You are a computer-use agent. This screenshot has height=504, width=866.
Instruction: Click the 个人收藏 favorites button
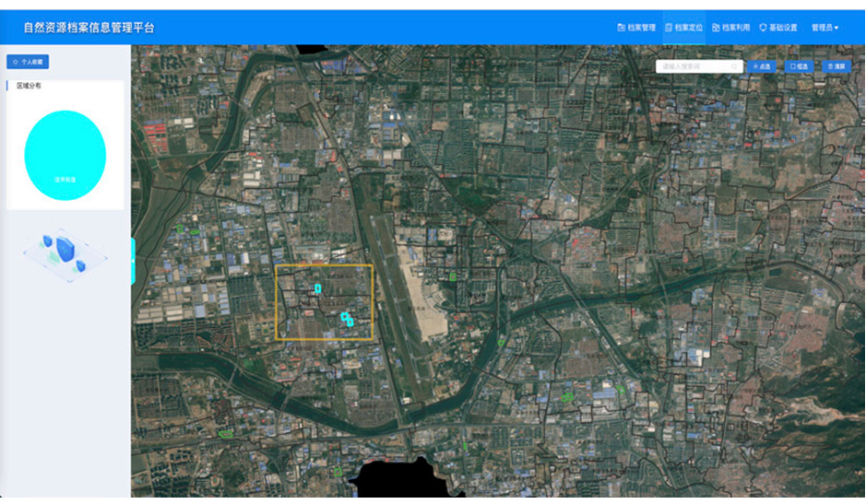point(28,62)
